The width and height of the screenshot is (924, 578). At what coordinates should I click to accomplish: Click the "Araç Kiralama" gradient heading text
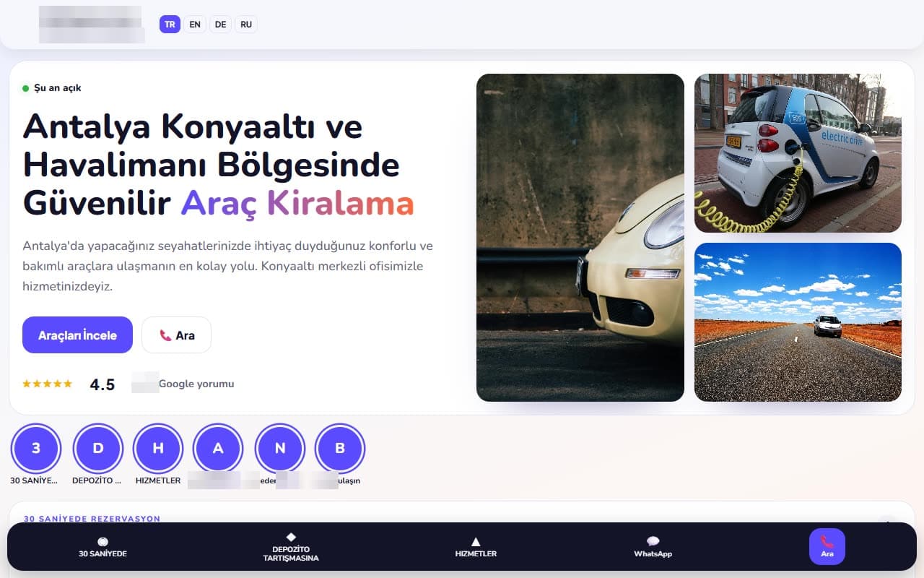297,203
